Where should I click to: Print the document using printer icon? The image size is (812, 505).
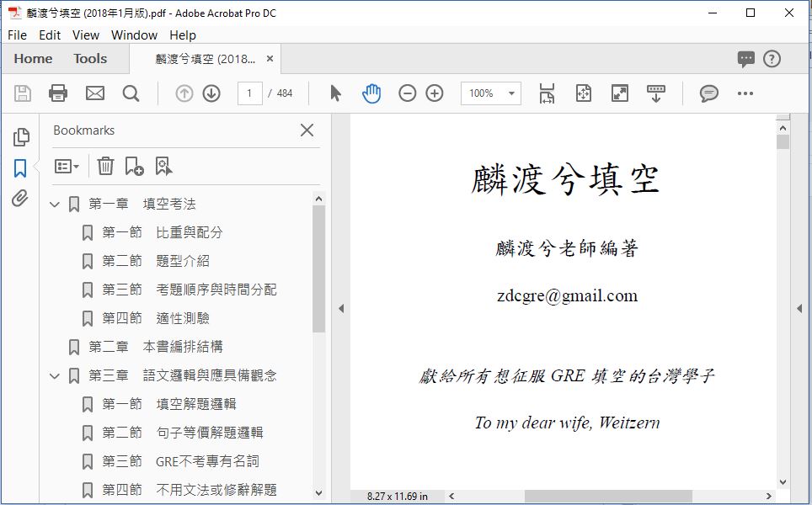(58, 93)
